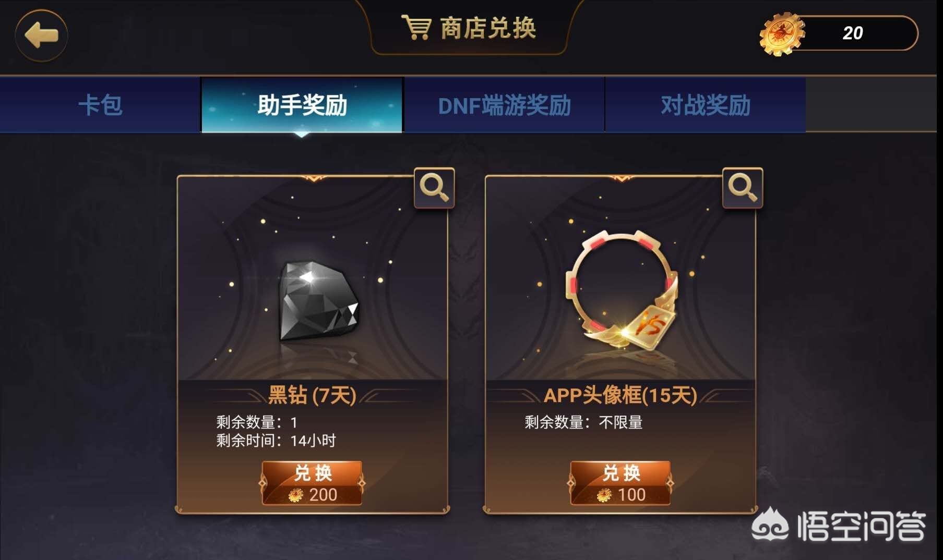Open magnifier preview for APP头像框 item

tap(743, 188)
